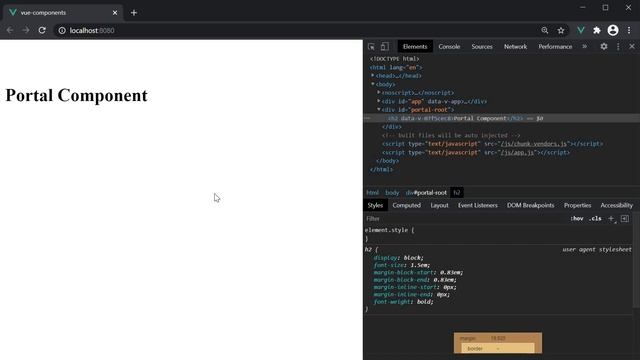Close the DevTools panel
Viewport: 640px width, 360px height.
point(632,47)
